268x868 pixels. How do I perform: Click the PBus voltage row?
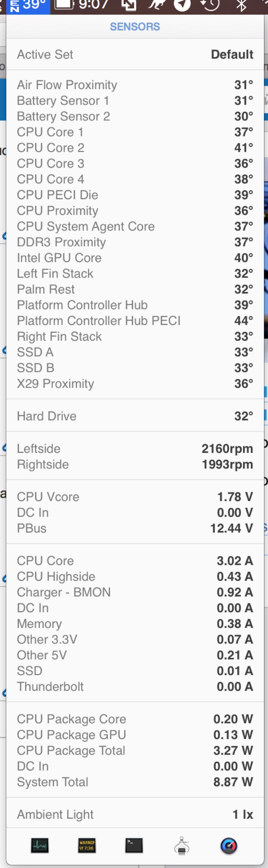(135, 528)
